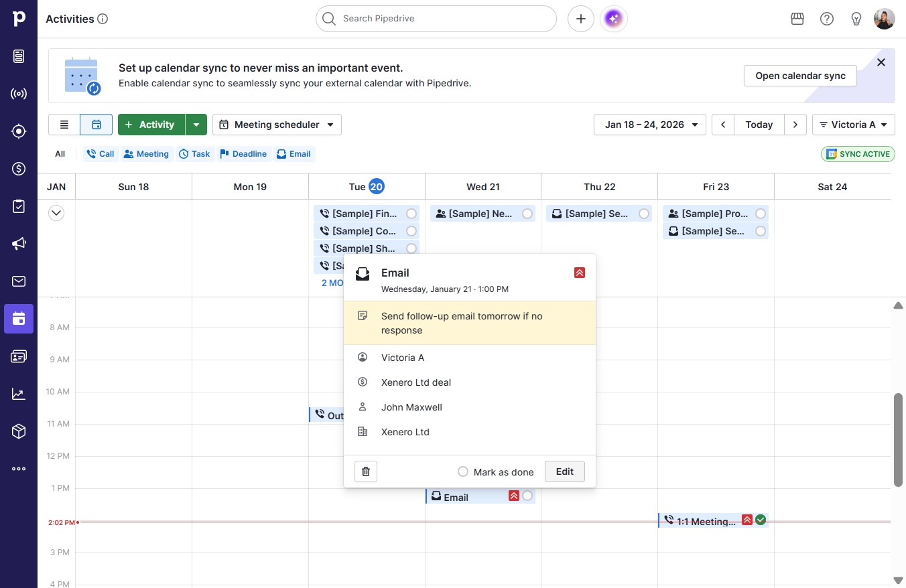This screenshot has width=906, height=588.
Task: Go to Deals via the dollar icon
Action: click(19, 169)
